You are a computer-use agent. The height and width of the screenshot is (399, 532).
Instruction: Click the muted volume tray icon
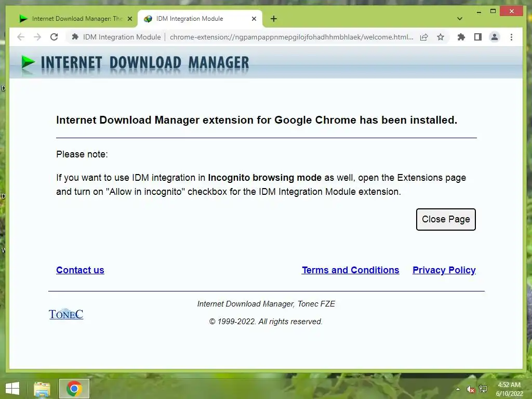click(470, 389)
